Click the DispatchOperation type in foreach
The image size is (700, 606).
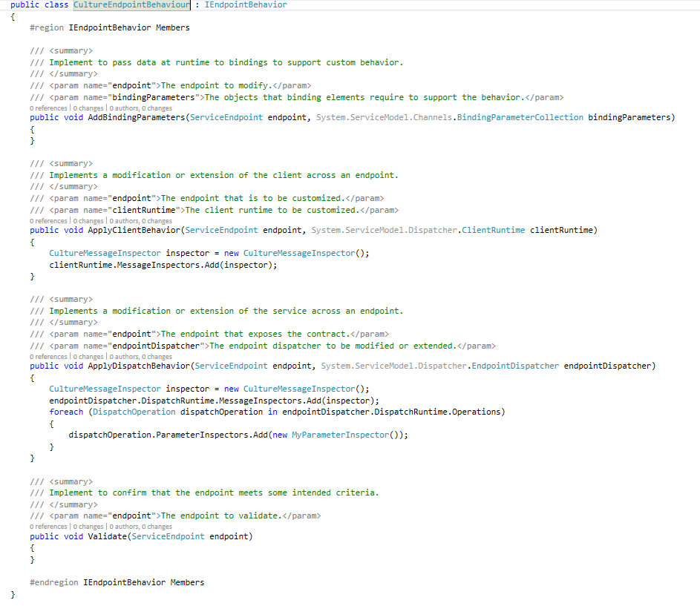(x=134, y=412)
